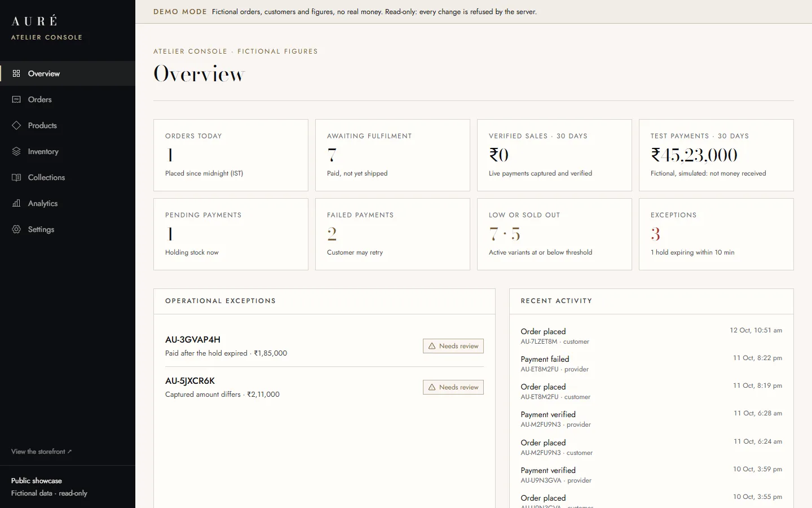Open Collections from the sidebar
The image size is (812, 508).
tap(68, 177)
